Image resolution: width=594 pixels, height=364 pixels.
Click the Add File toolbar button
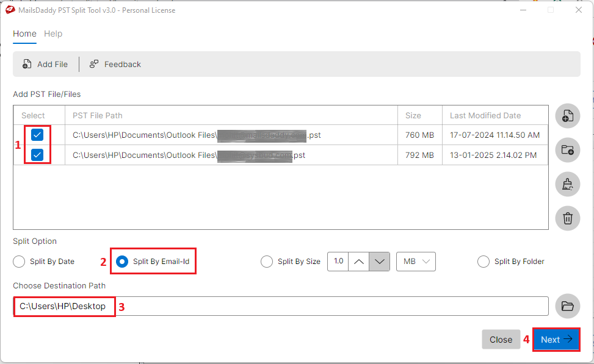[x=45, y=64]
